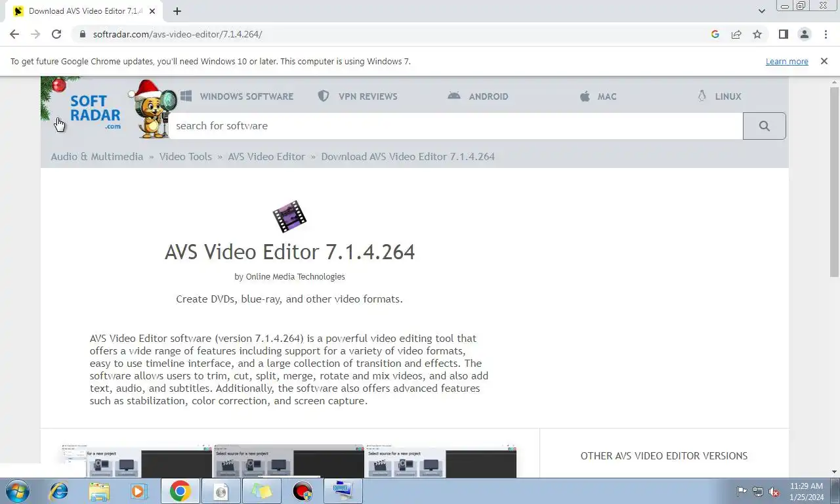Open the Chrome profile avatar
Image resolution: width=840 pixels, height=504 pixels.
pos(804,34)
